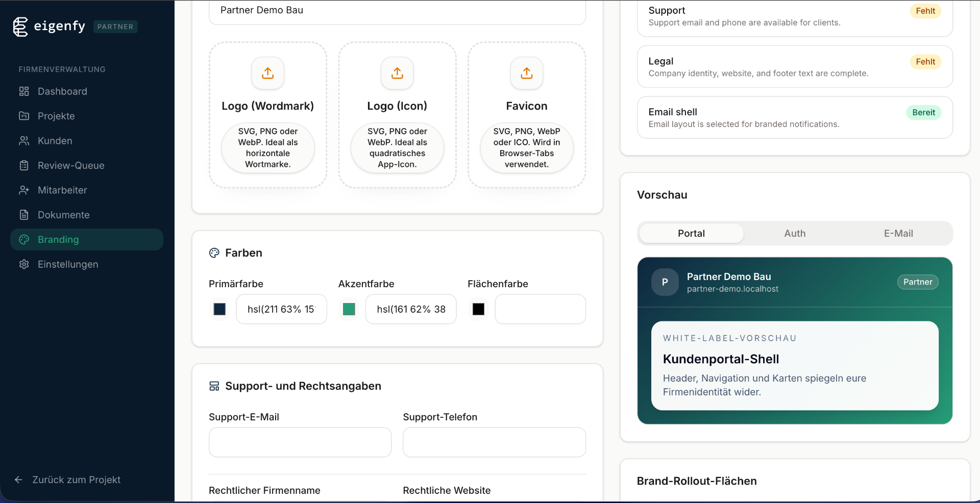Screen dimensions: 980x503
Task: Switch preview to the E-Mail tab
Action: [898, 234]
